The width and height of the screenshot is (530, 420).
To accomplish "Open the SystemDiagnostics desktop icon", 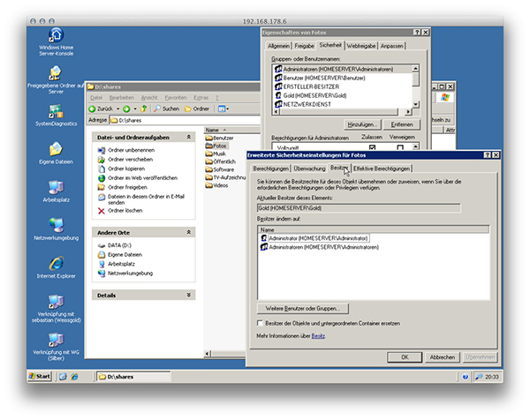I will [56, 112].
